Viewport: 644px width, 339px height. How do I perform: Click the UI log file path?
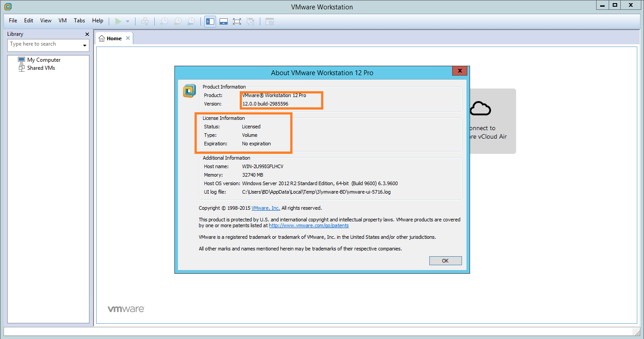click(316, 192)
